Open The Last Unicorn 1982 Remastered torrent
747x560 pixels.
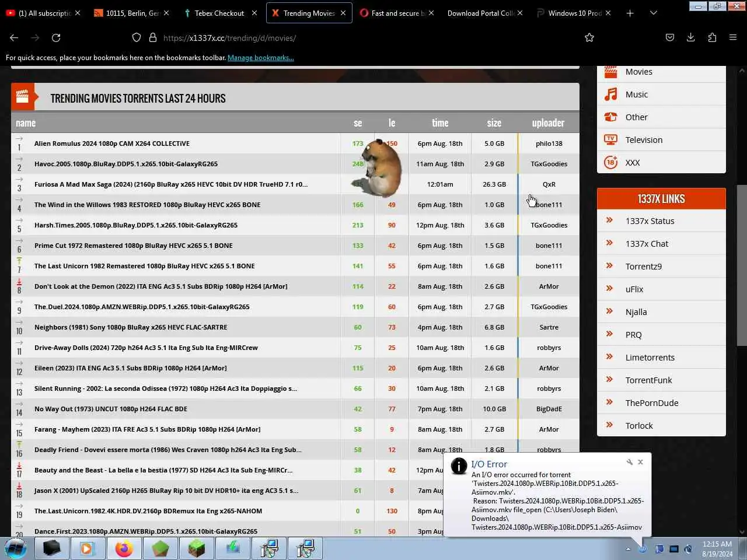(145, 266)
